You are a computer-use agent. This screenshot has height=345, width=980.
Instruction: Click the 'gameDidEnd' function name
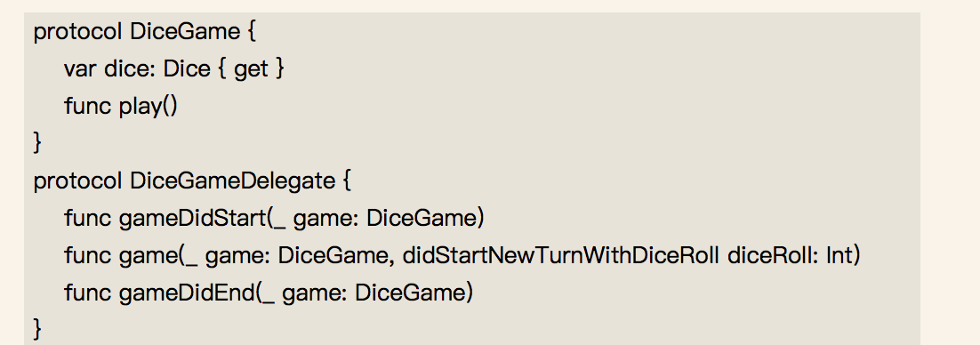[x=187, y=293]
